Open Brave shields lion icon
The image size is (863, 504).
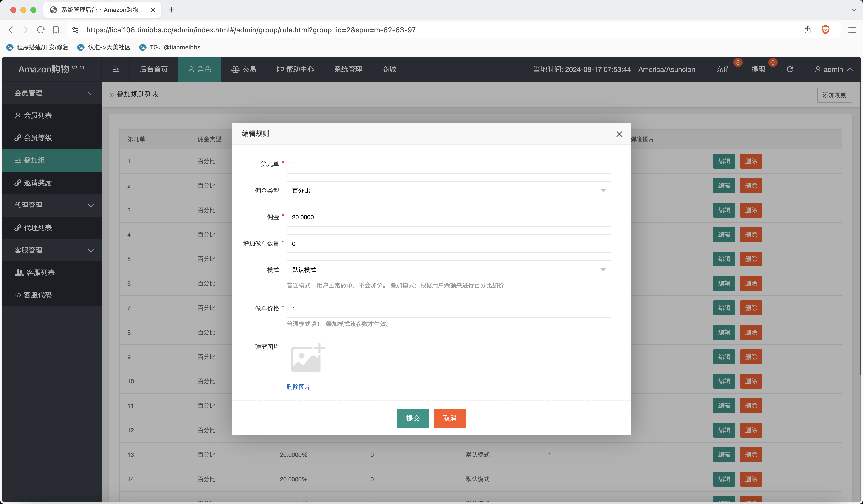pos(825,30)
